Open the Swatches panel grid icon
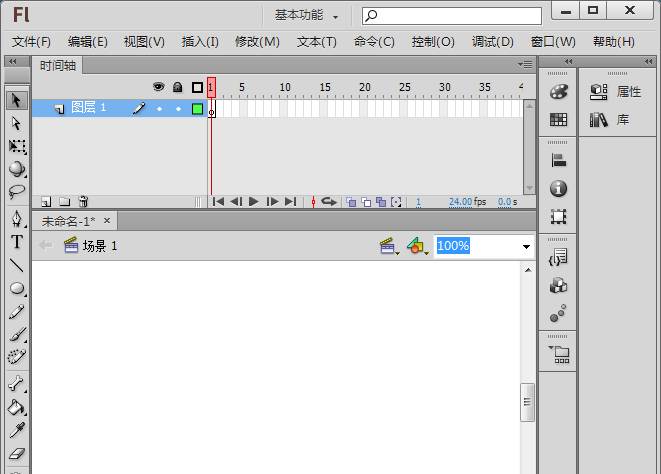 pos(559,120)
